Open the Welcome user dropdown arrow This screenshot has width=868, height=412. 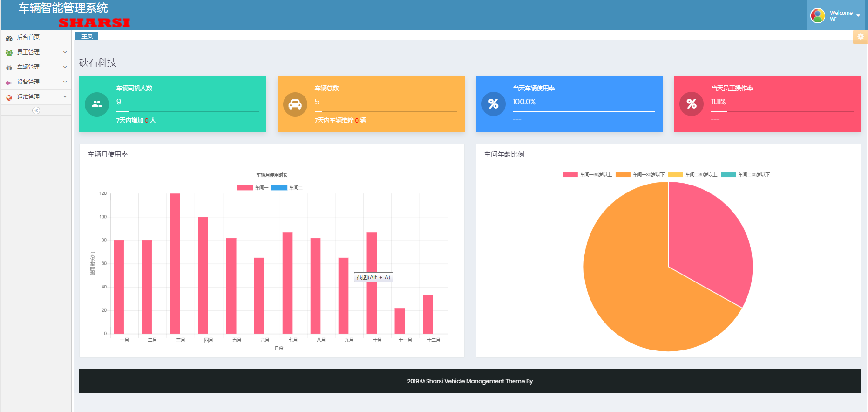pyautogui.click(x=858, y=15)
